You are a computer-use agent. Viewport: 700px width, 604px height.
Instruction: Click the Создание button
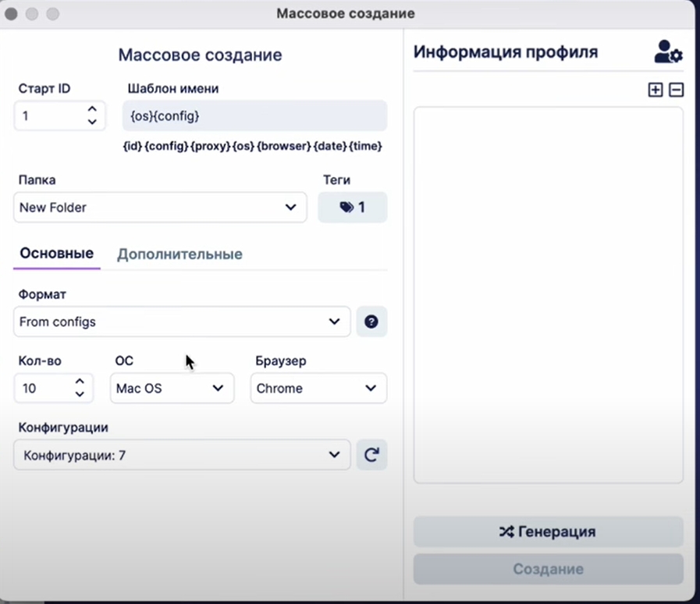click(548, 569)
